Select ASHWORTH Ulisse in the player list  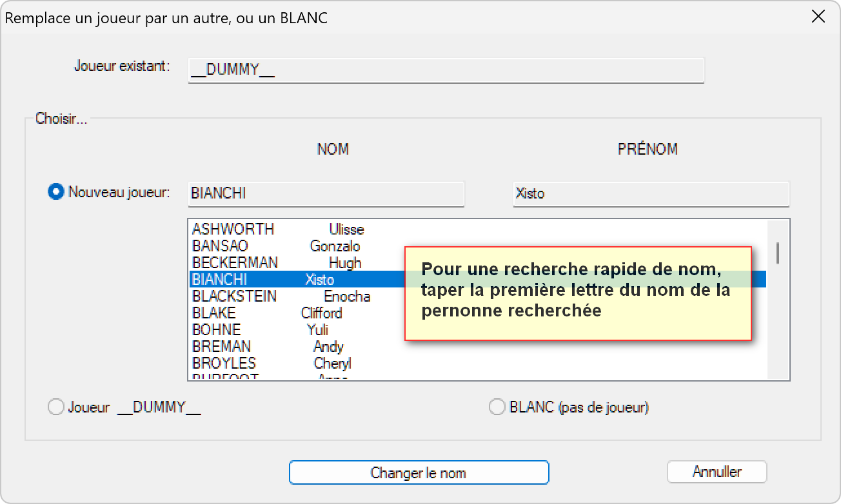pos(278,229)
